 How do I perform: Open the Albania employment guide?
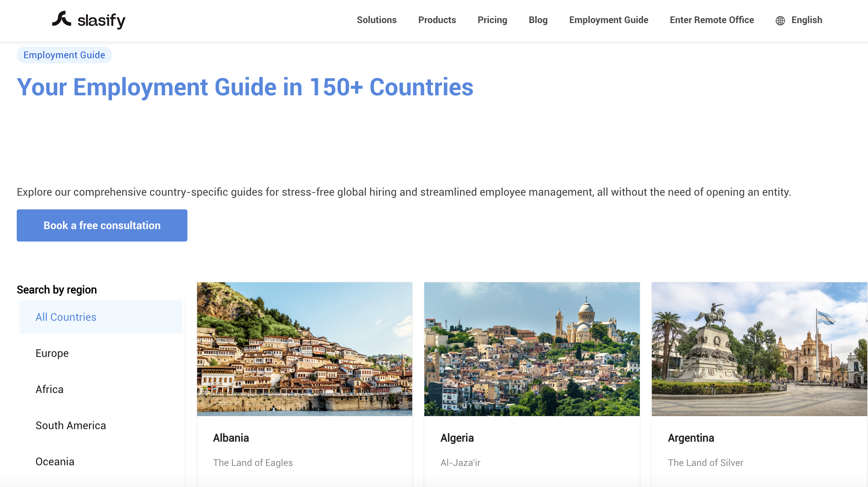coord(231,438)
